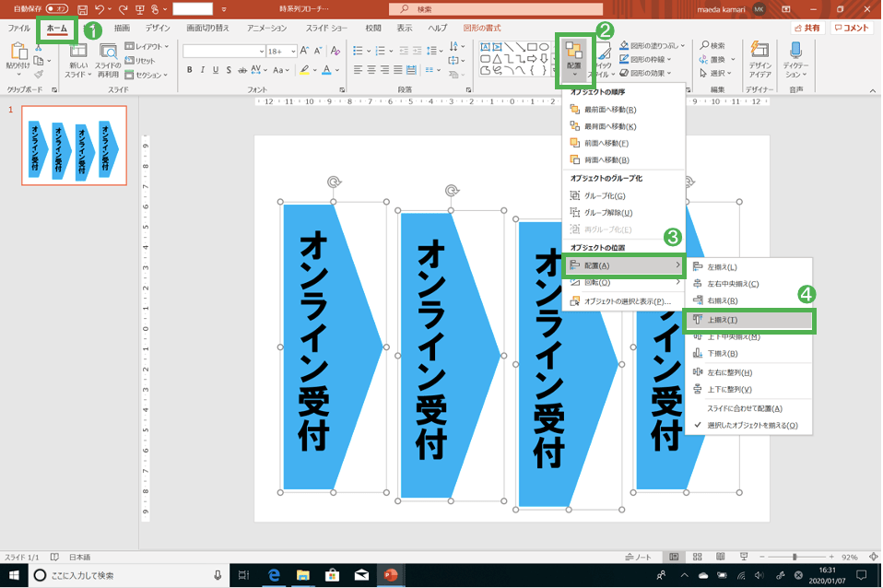
Task: Switch to slide sorter view icon
Action: click(x=697, y=557)
